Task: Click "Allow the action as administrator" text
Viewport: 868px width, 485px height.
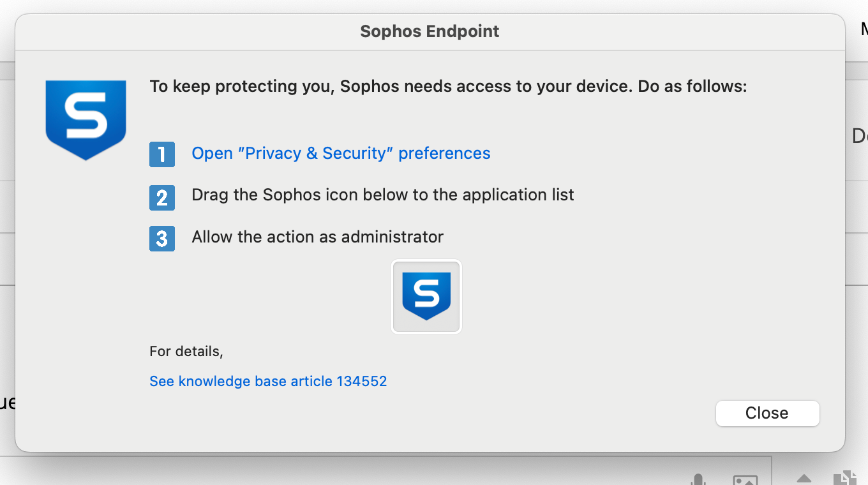Action: [x=317, y=237]
